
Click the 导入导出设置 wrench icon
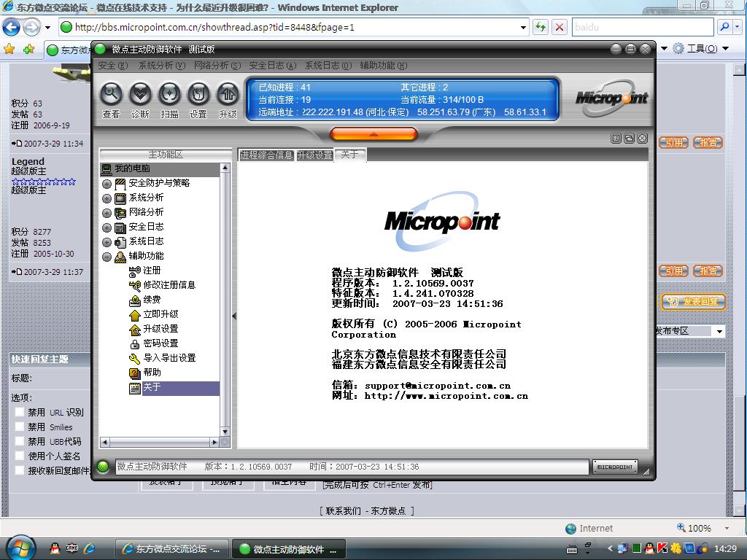click(135, 359)
